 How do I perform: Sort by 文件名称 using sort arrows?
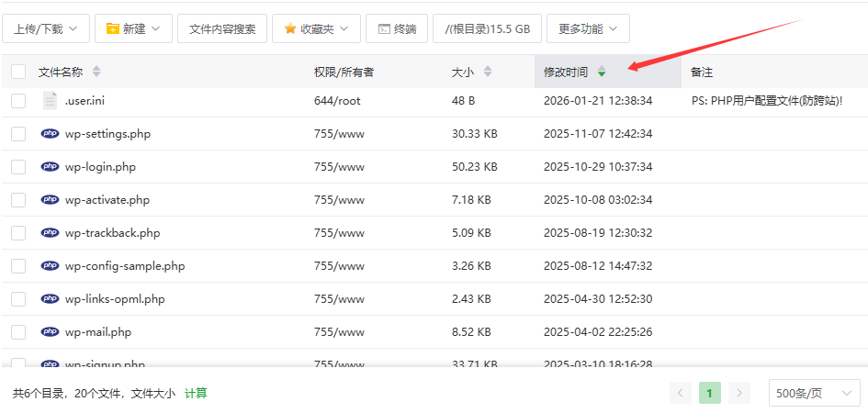pyautogui.click(x=96, y=72)
